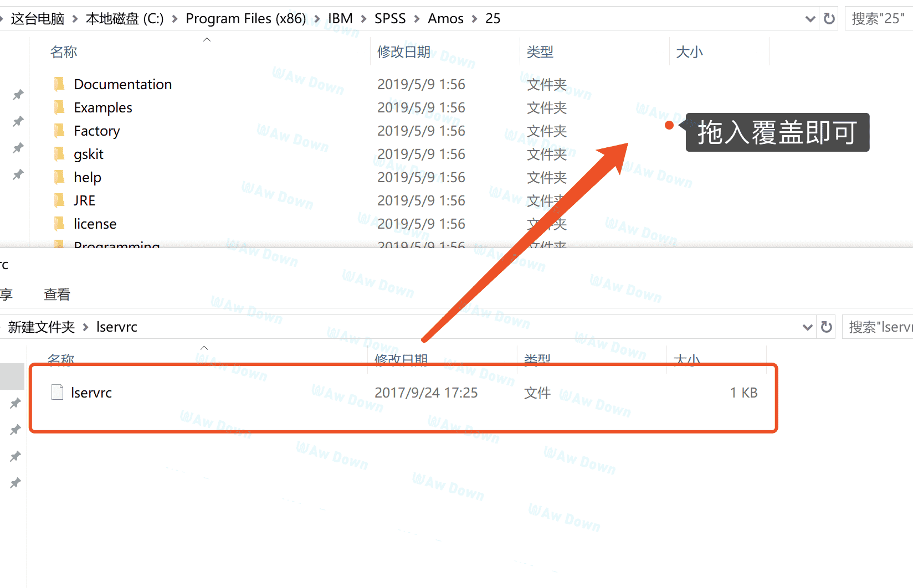This screenshot has width=913, height=588.
Task: Select the Examples folder icon
Action: [59, 107]
